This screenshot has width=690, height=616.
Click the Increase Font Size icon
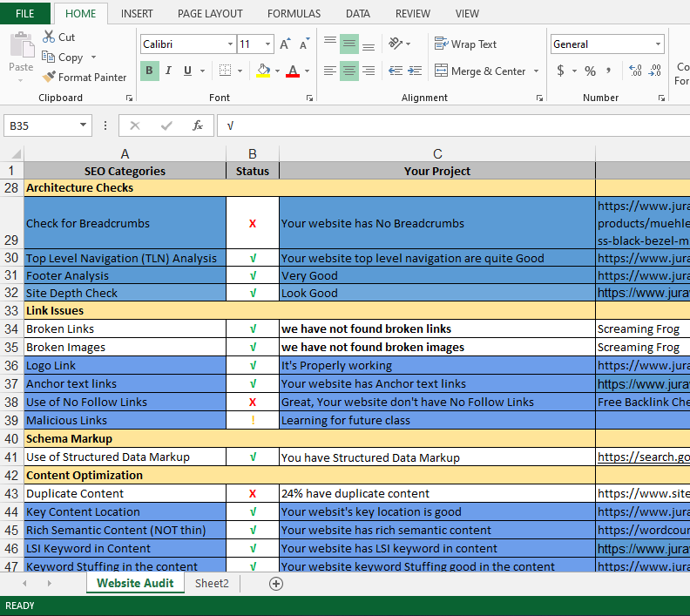287,44
